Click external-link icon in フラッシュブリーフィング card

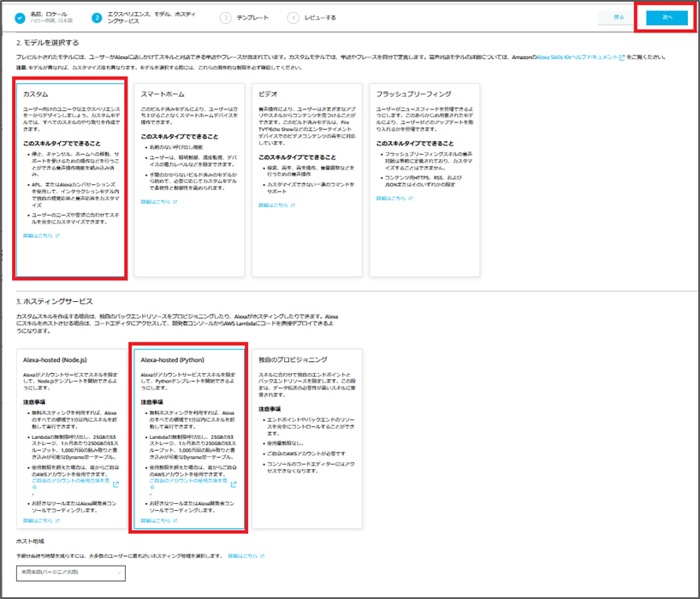click(410, 199)
